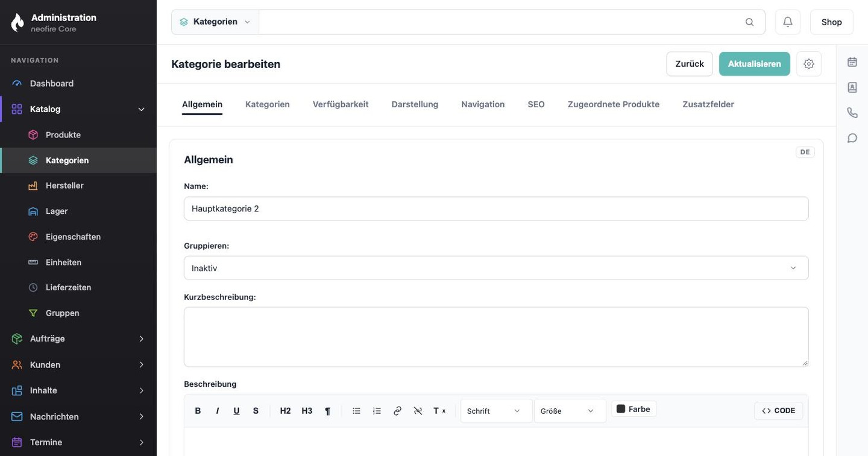Apply paragraph format pilcrow icon
The width and height of the screenshot is (868, 456).
[x=327, y=411]
